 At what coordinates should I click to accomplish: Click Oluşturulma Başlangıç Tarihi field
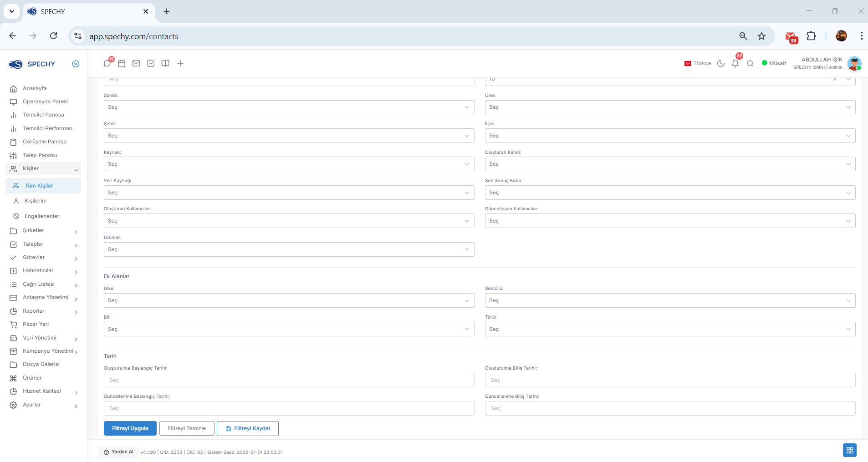coord(289,380)
